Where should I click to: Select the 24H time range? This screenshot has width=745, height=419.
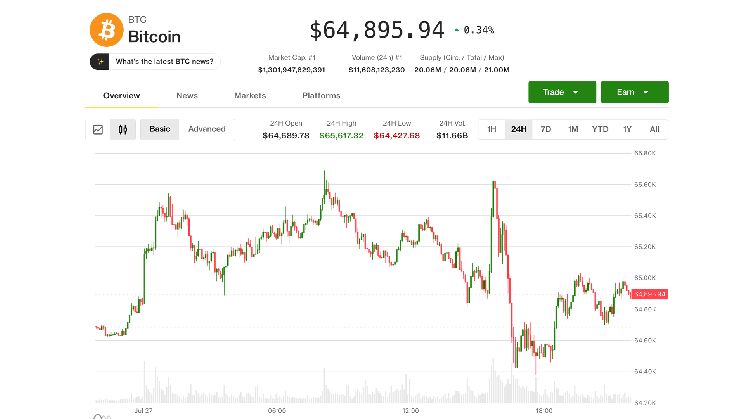518,129
